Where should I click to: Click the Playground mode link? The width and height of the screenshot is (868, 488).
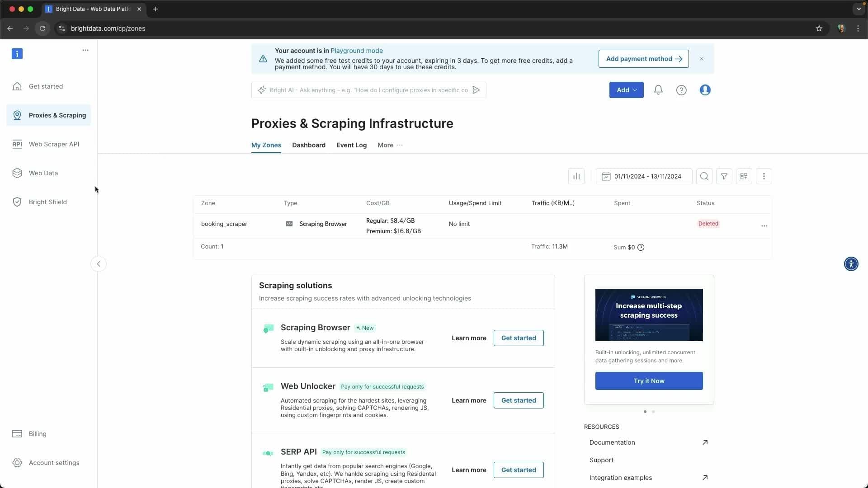coord(356,51)
